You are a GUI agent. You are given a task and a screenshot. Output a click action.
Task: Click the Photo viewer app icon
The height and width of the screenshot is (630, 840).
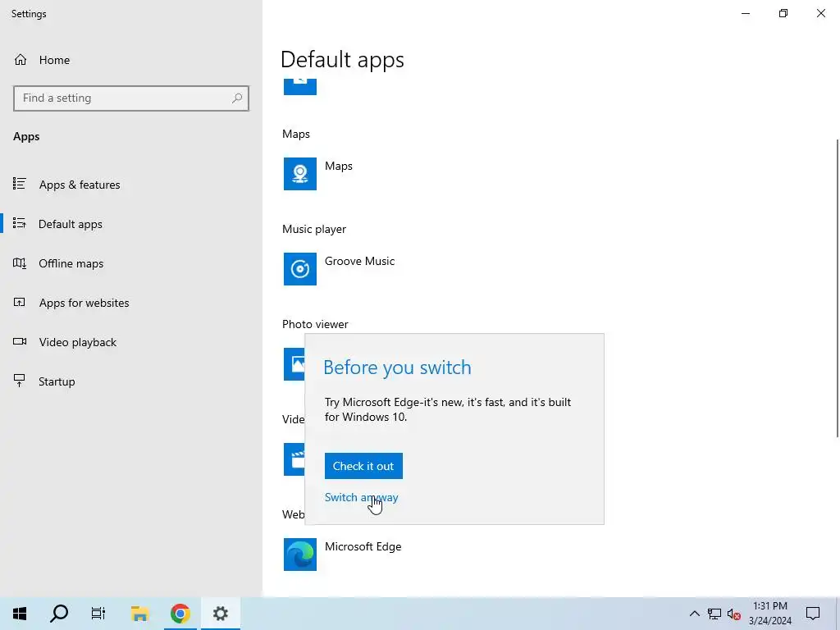coord(294,364)
